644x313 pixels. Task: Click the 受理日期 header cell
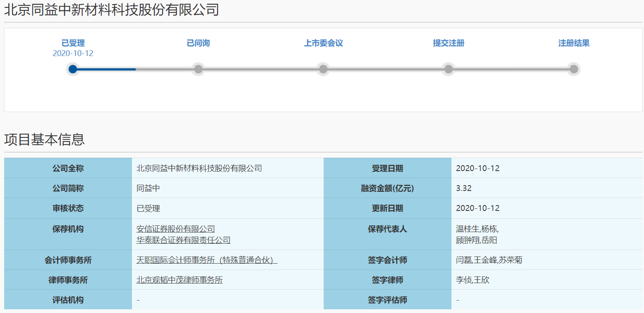click(388, 168)
